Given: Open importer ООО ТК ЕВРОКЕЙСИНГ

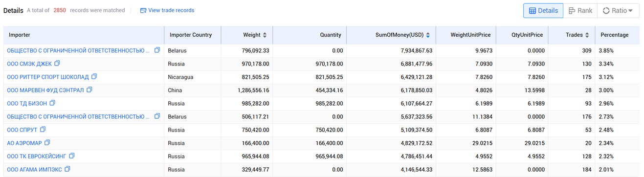Looking at the screenshot, I should [36, 156].
